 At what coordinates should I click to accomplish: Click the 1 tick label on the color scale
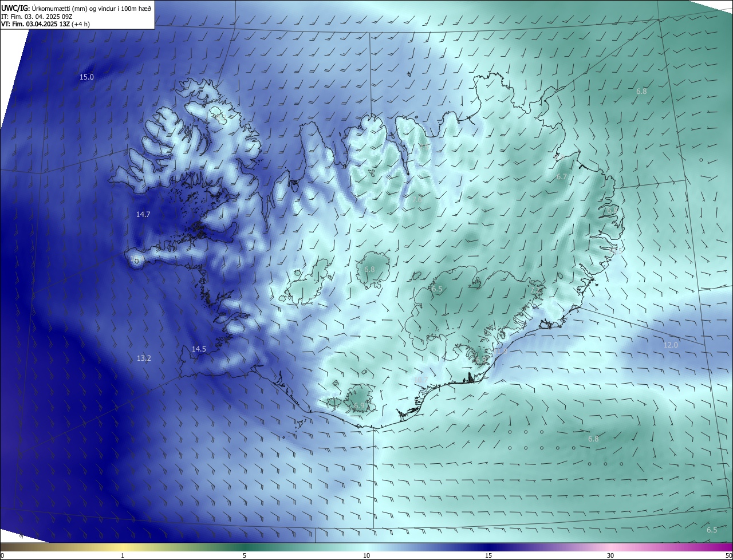click(x=123, y=555)
